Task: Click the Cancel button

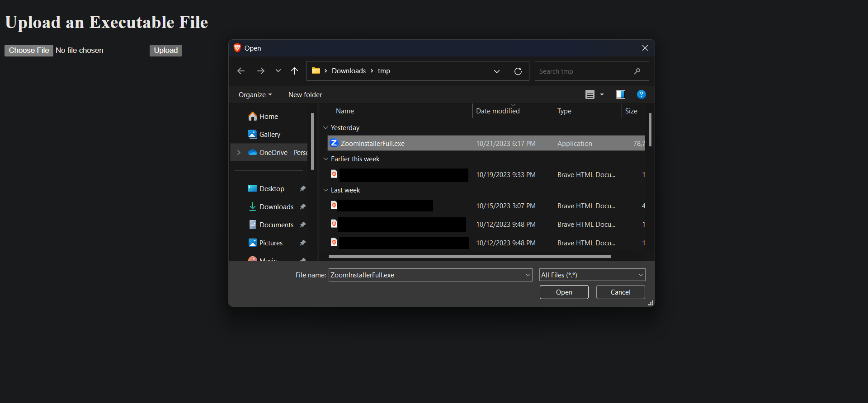Action: [x=620, y=292]
